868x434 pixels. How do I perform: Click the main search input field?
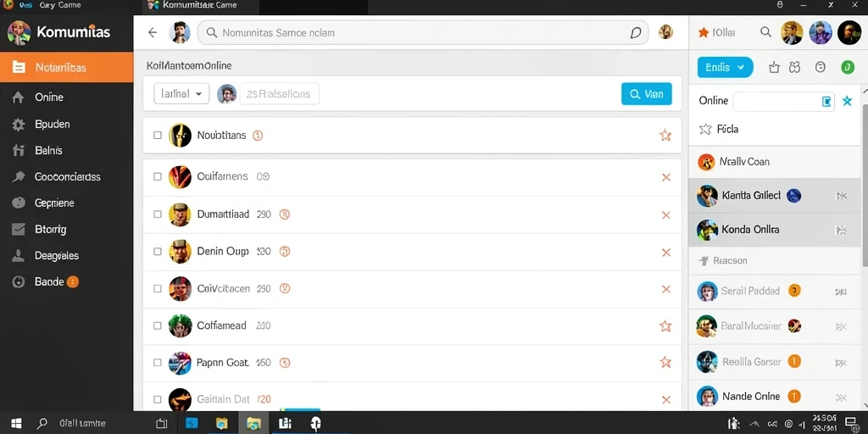coord(423,33)
